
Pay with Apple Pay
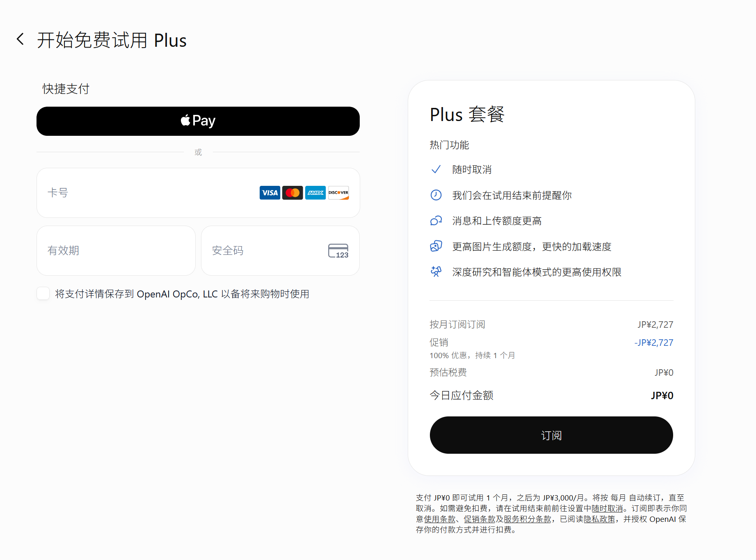[198, 121]
